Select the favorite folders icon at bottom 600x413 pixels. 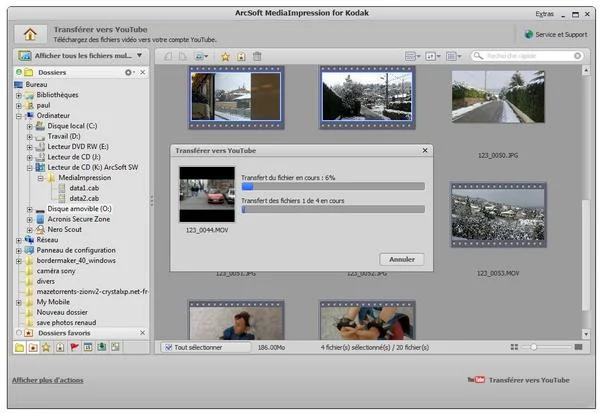pos(33,347)
